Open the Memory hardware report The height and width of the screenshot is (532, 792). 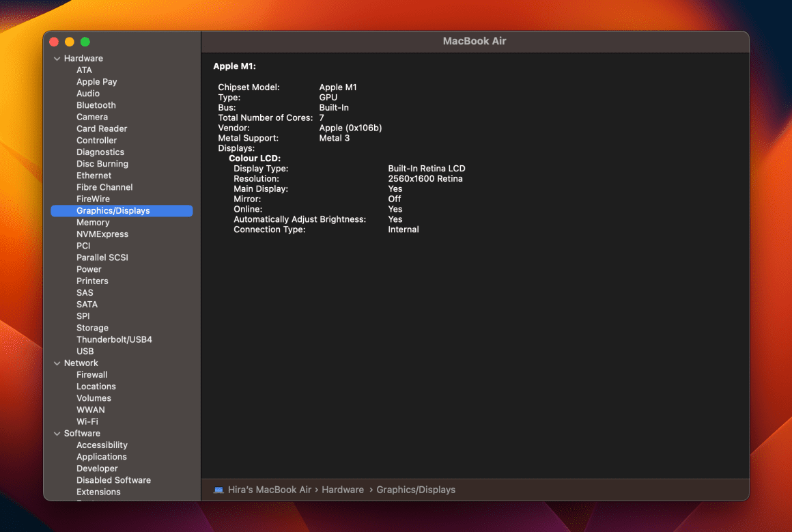tap(93, 222)
